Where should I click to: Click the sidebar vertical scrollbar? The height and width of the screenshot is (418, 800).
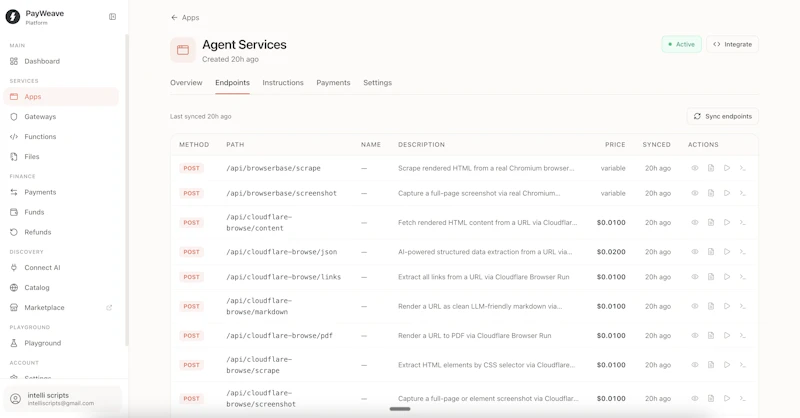pos(127,190)
